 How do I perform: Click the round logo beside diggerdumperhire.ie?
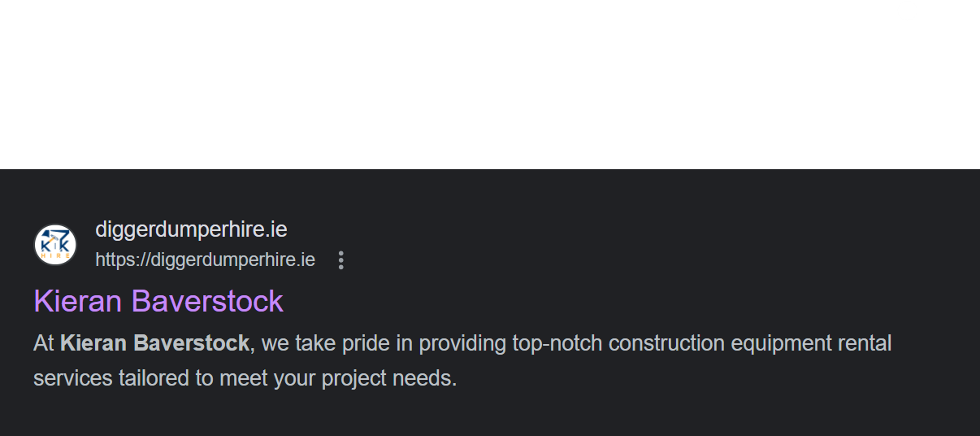[x=55, y=245]
